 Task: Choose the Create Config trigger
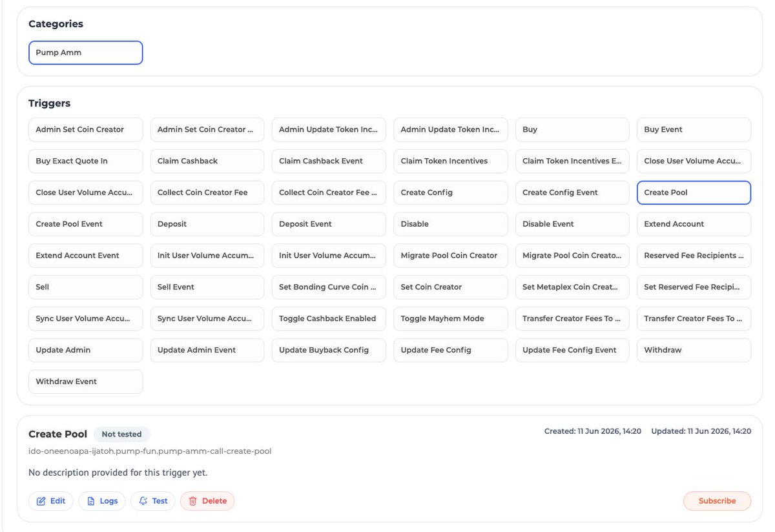tap(450, 192)
